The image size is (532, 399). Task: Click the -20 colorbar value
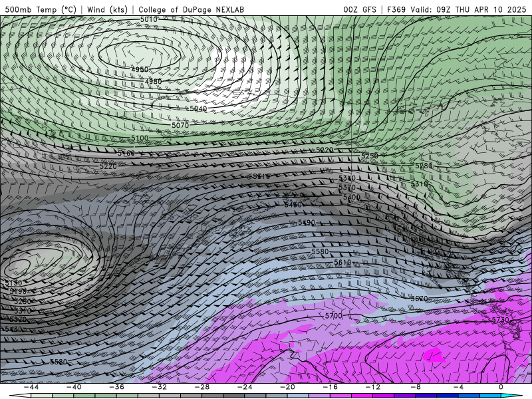[x=287, y=387]
